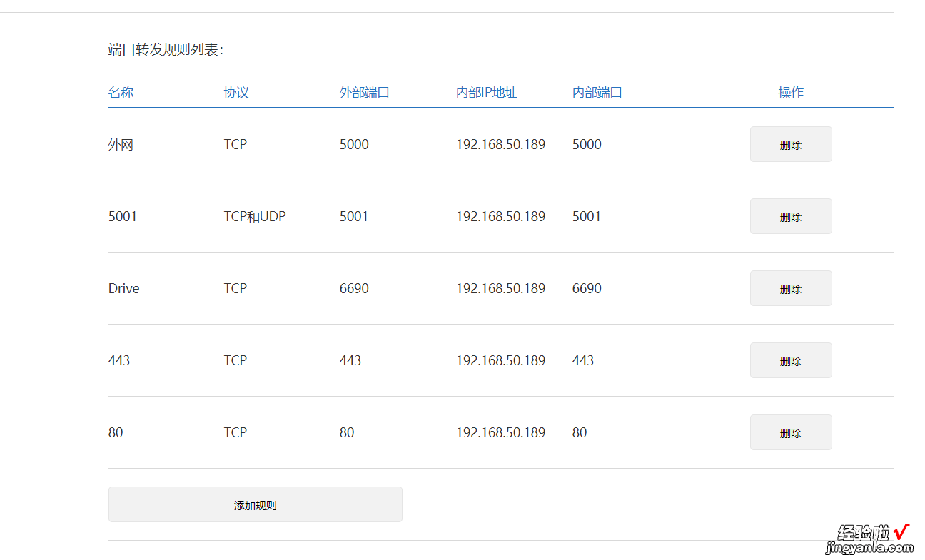
Task: Click the 外部端口 column header
Action: 365,93
